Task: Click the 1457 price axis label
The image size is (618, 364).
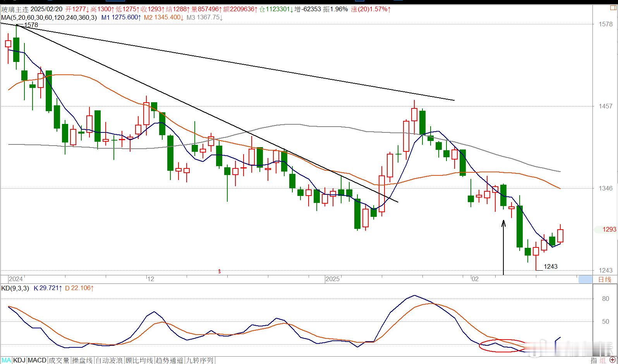Action: tap(606, 106)
